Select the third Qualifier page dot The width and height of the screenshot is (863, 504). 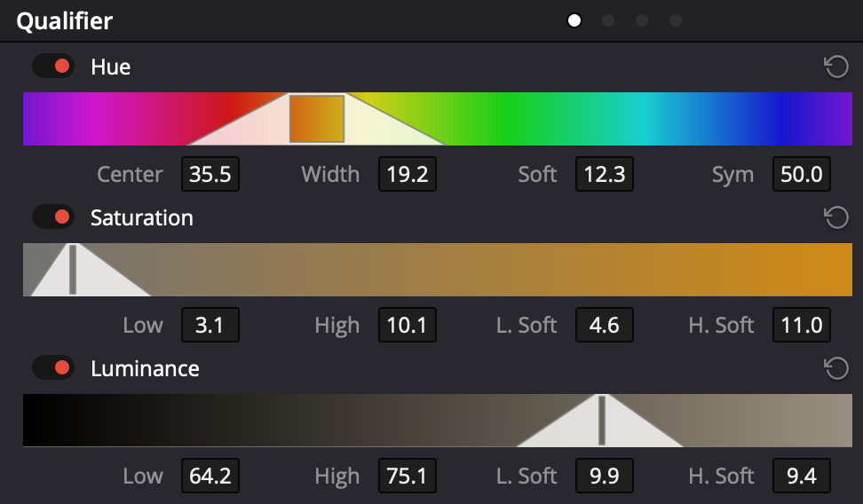click(x=642, y=21)
